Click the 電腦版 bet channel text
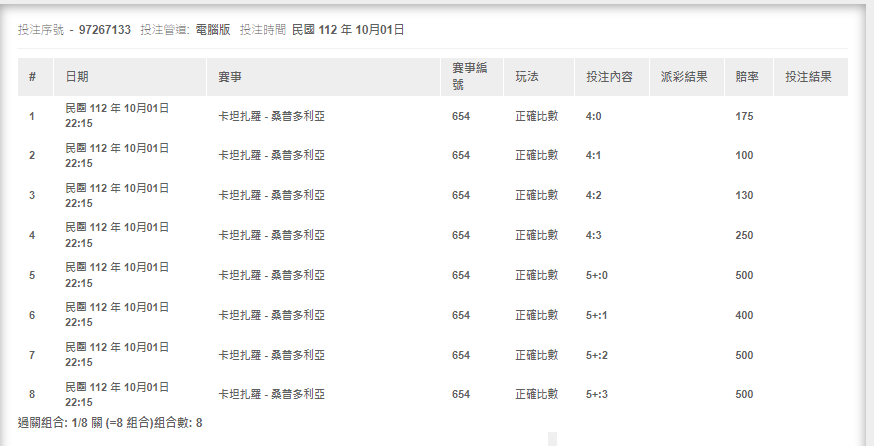This screenshot has width=874, height=446. coord(211,30)
